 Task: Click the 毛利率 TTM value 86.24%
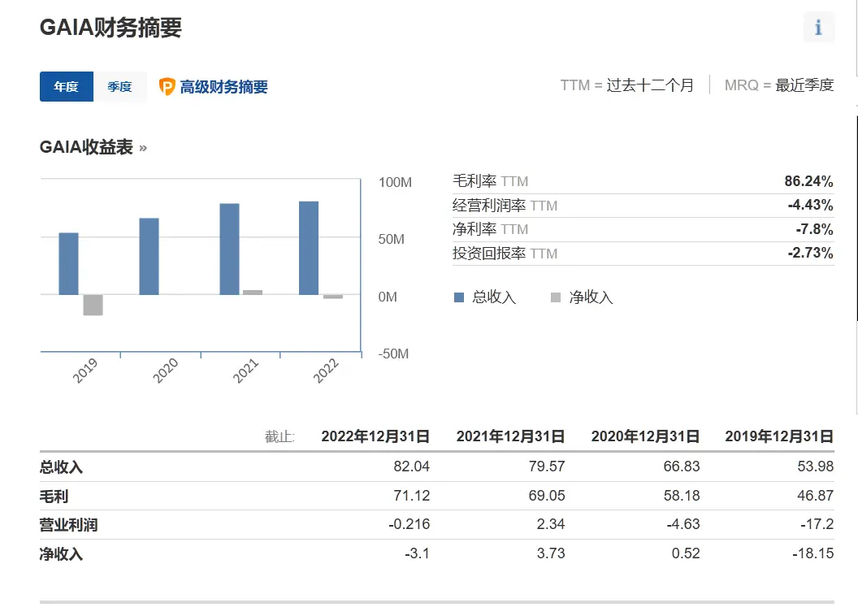(x=808, y=181)
